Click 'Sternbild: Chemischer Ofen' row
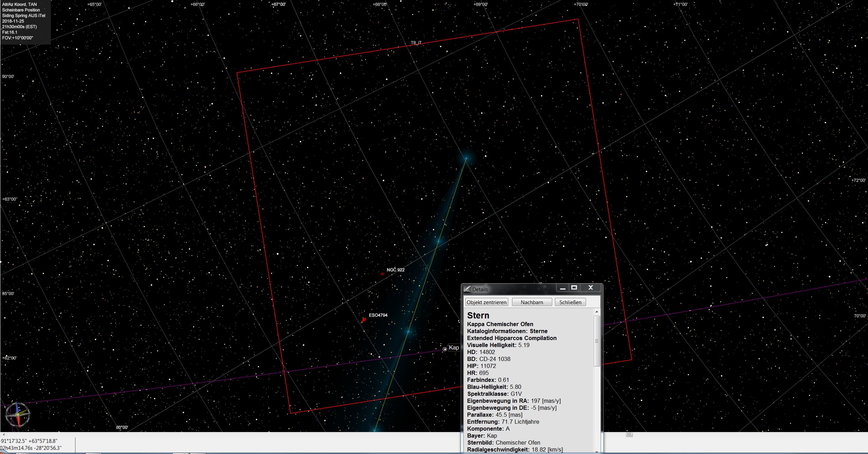The image size is (868, 454). [504, 443]
